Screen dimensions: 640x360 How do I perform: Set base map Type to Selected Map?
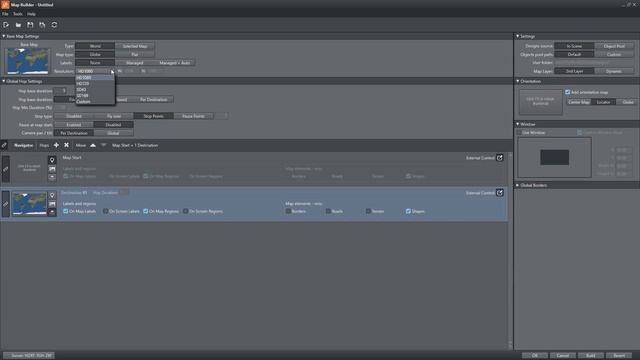pos(135,46)
